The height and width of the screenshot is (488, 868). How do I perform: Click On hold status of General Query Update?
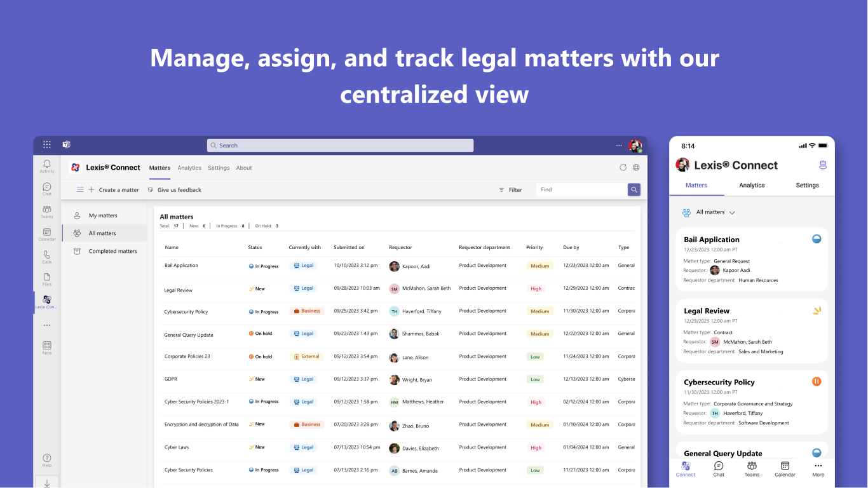261,334
